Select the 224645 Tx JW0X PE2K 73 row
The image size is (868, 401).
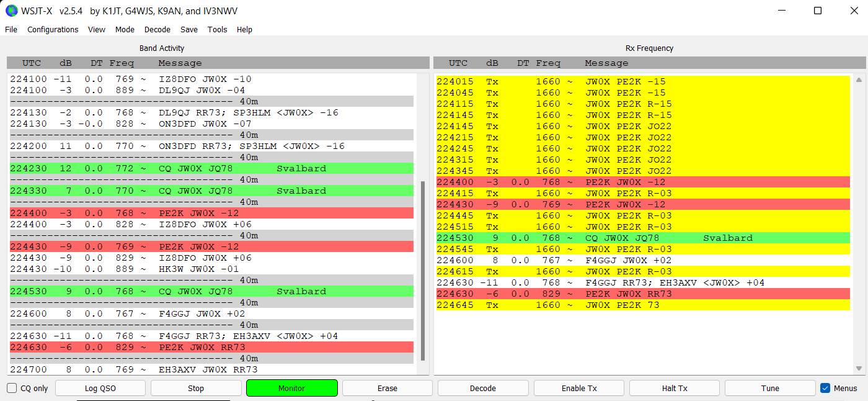coord(643,305)
